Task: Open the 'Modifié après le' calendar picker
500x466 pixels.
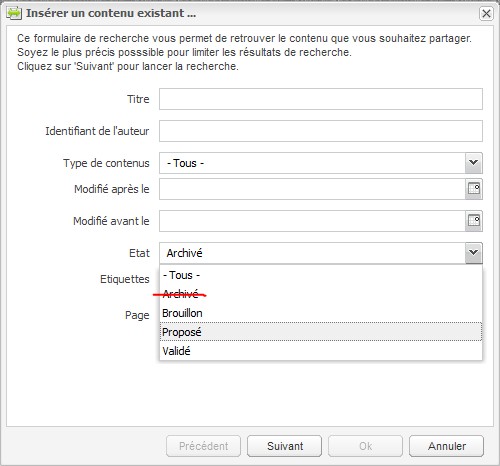Action: [474, 189]
